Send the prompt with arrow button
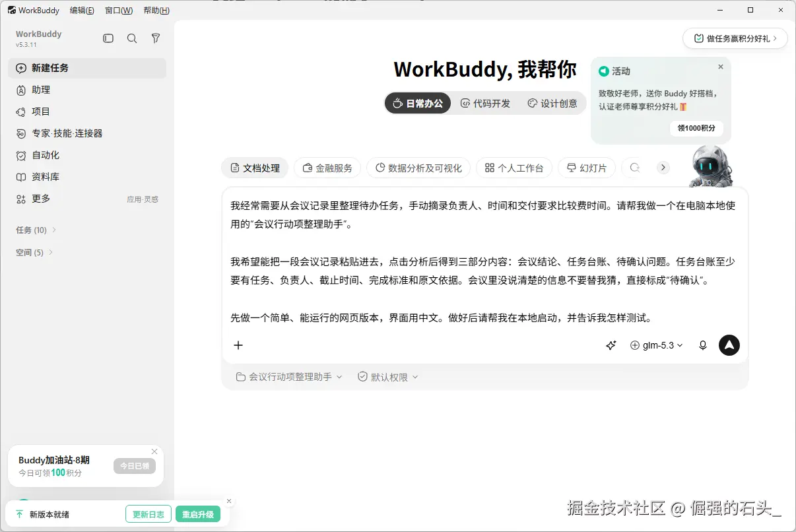Image resolution: width=796 pixels, height=532 pixels. (x=729, y=345)
